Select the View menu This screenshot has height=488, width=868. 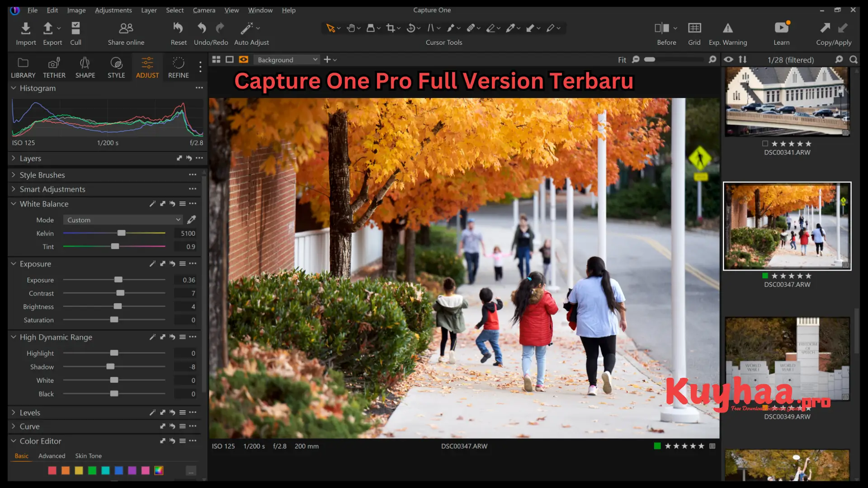point(231,10)
